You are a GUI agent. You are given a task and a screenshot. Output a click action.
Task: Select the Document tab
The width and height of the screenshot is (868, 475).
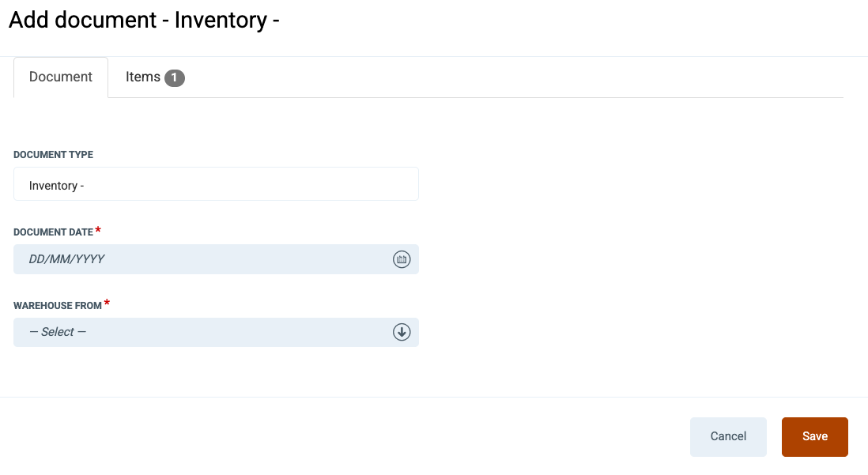tap(61, 77)
